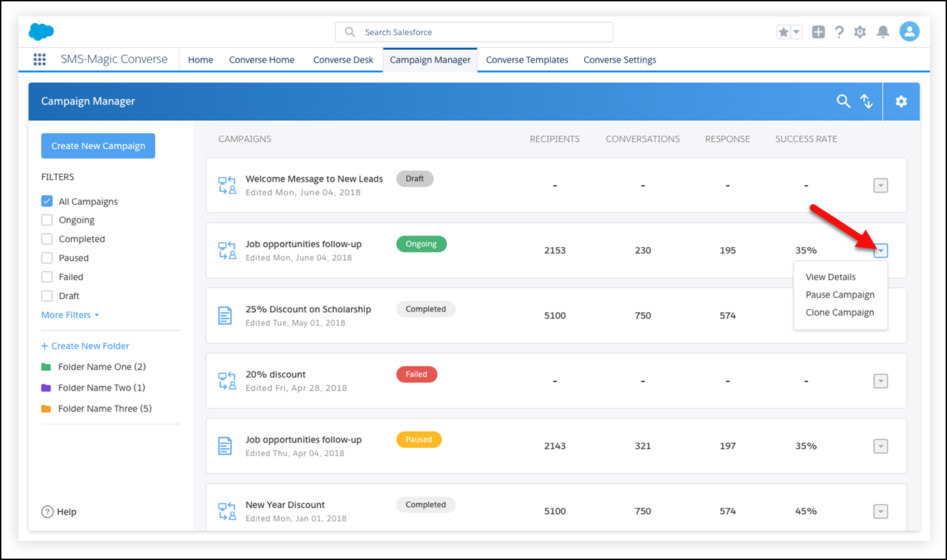This screenshot has height=560, width=947.
Task: Click the sort arrows icon
Action: (x=866, y=101)
